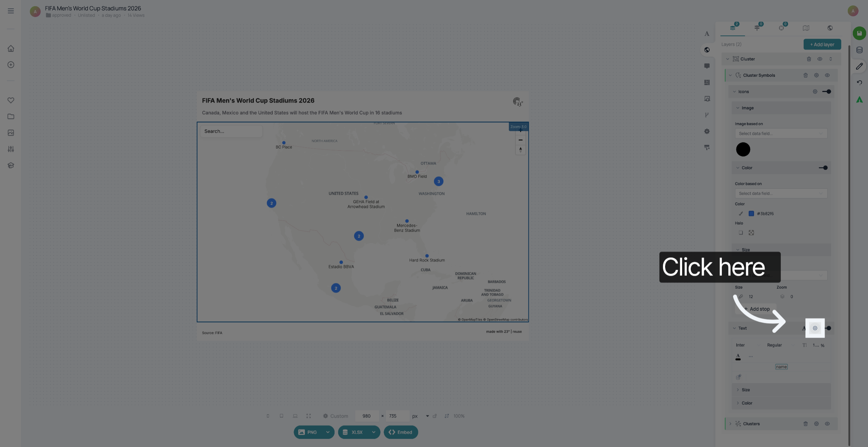The image size is (868, 447).
Task: Select the pencil edit icon on right edge
Action: 859,66
